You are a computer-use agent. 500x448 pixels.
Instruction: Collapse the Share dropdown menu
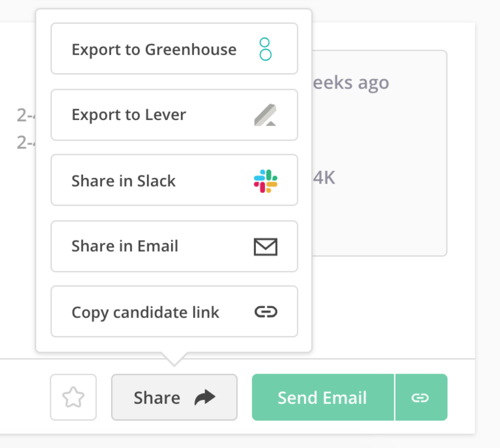[x=174, y=397]
